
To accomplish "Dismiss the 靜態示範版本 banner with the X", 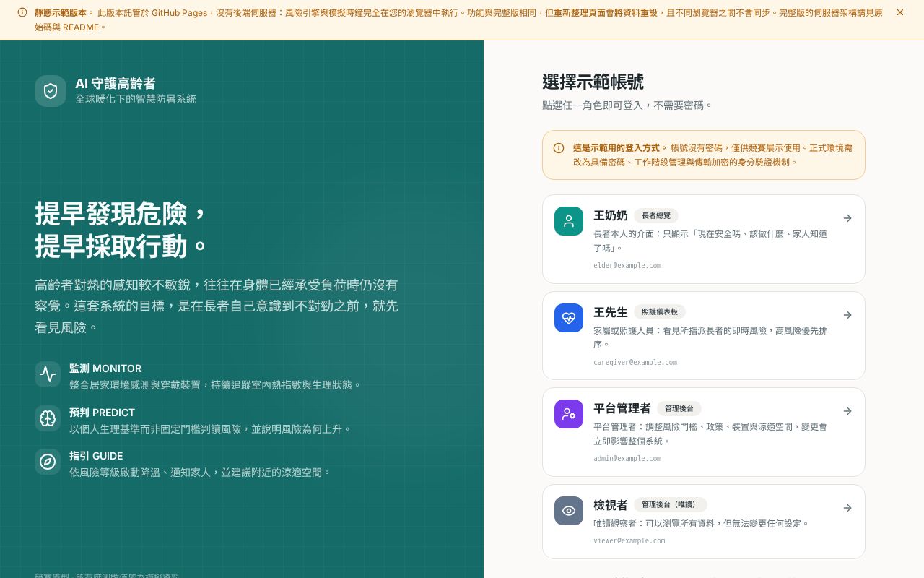I will click(x=900, y=12).
